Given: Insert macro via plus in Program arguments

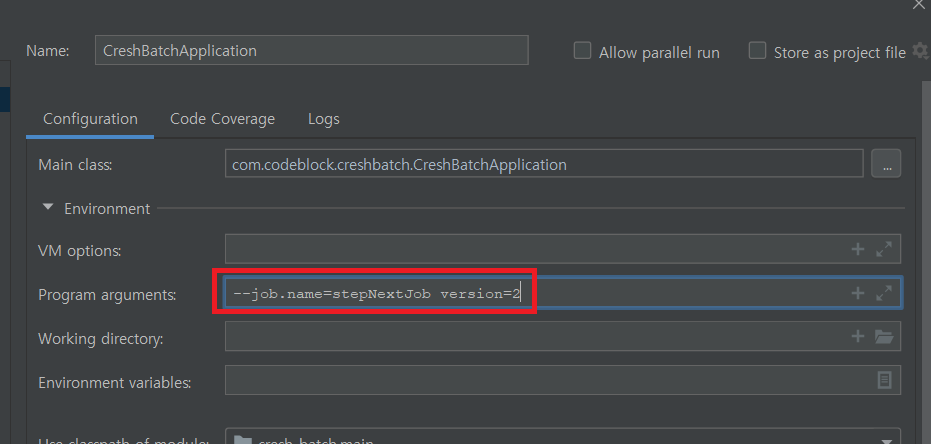Looking at the screenshot, I should (x=857, y=294).
